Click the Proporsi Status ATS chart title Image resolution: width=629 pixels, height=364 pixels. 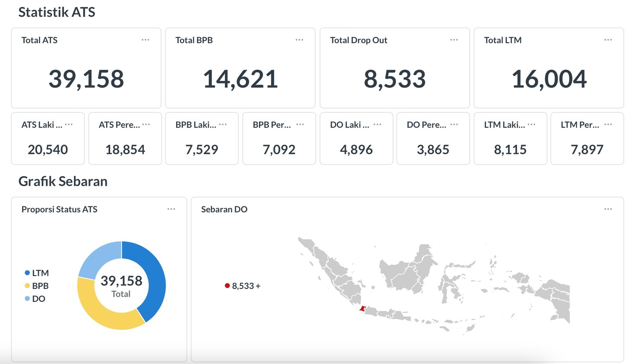pyautogui.click(x=59, y=209)
